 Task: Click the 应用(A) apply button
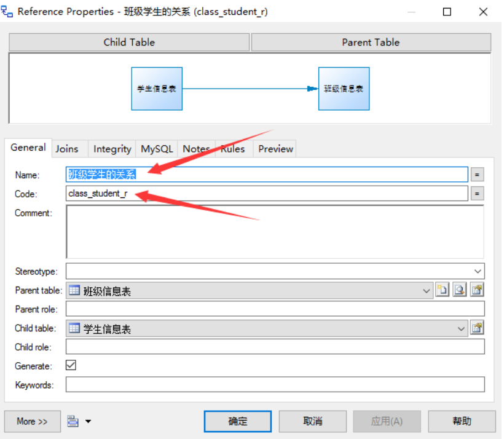(x=387, y=421)
